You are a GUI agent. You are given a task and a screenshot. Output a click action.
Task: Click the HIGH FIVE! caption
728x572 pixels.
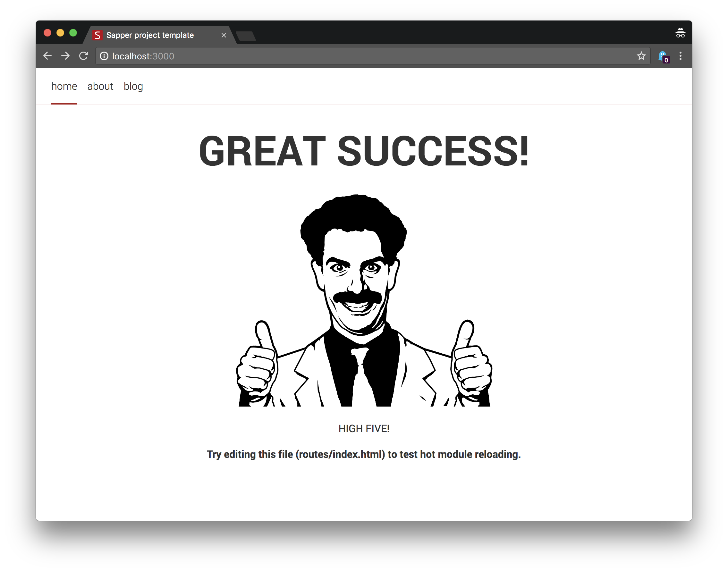click(x=364, y=429)
